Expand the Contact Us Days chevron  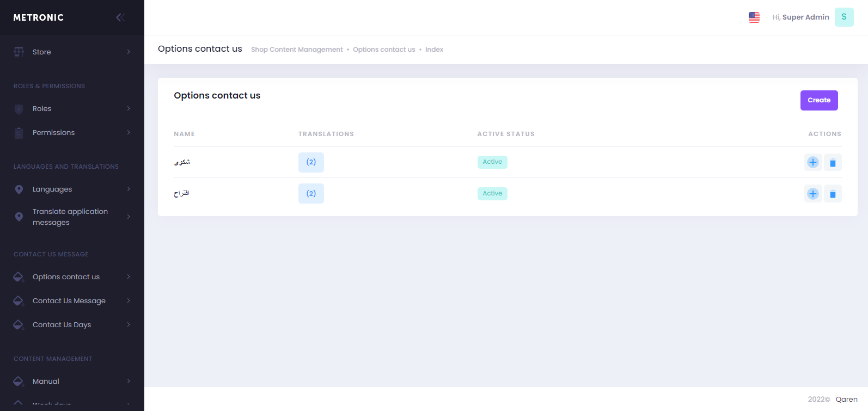click(129, 324)
